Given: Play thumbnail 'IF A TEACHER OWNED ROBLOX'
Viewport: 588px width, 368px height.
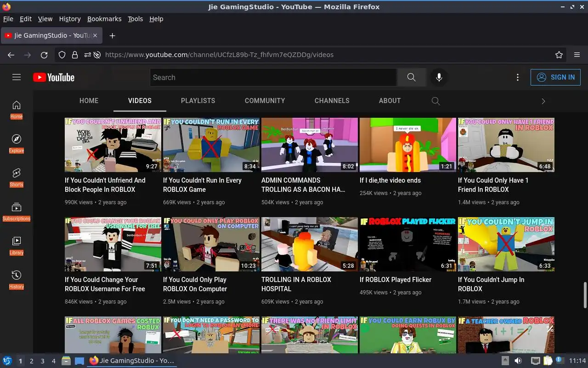Looking at the screenshot, I should point(506,335).
